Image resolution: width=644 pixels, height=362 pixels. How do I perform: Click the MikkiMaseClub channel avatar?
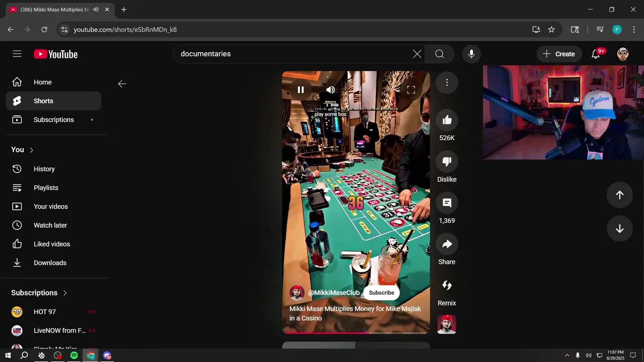pyautogui.click(x=297, y=293)
